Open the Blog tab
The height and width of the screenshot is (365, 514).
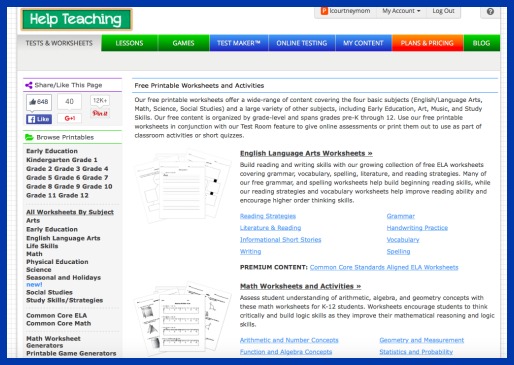[x=481, y=43]
